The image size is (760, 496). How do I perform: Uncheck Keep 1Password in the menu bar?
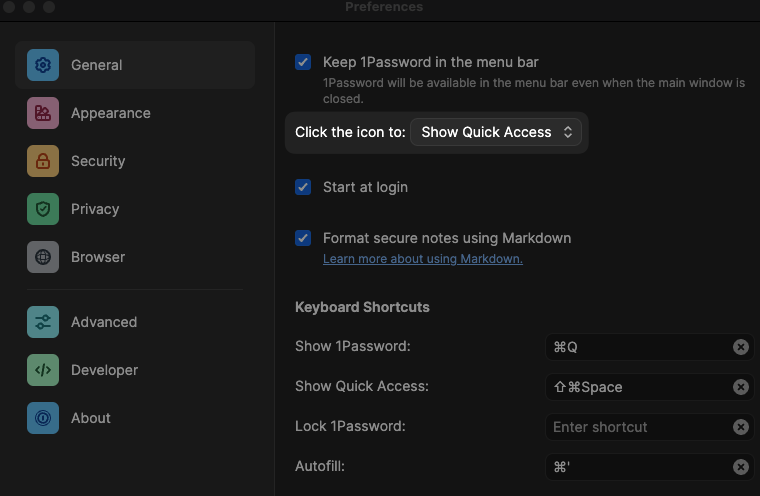coord(303,62)
